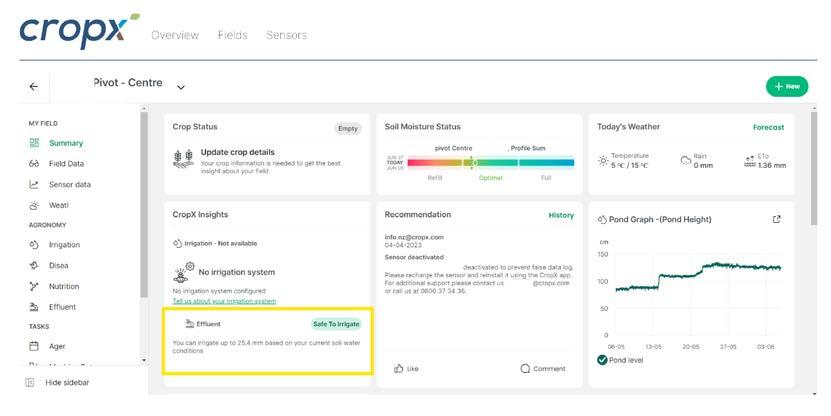Open Sensor data in sidebar
The image size is (831, 416).
click(x=69, y=184)
